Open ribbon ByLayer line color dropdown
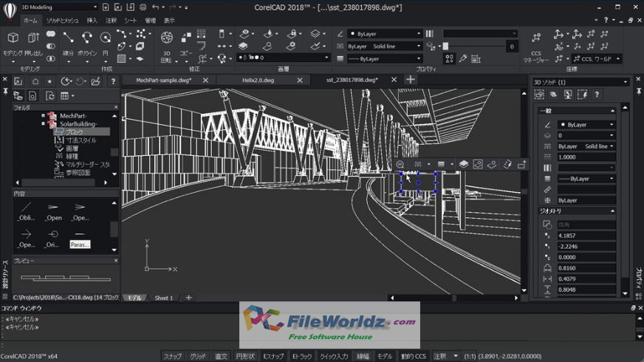The image size is (644, 362). pos(385,34)
